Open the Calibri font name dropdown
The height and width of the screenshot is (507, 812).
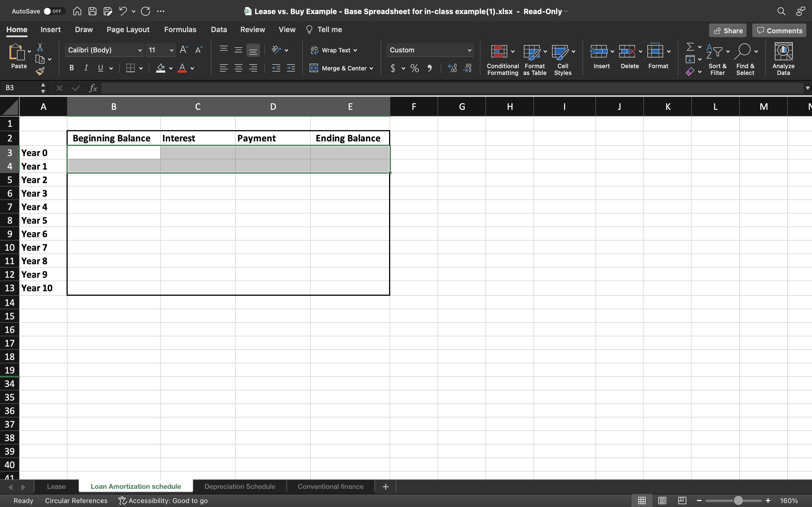pyautogui.click(x=140, y=50)
